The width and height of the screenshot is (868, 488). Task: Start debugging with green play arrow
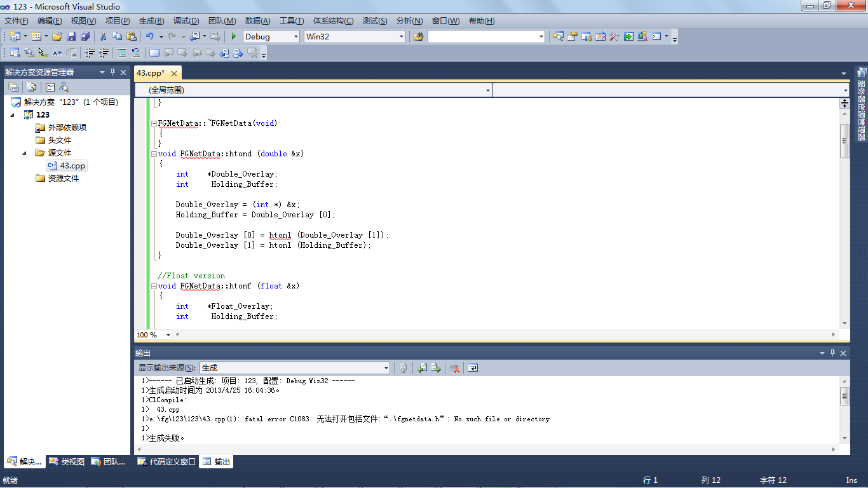(234, 36)
